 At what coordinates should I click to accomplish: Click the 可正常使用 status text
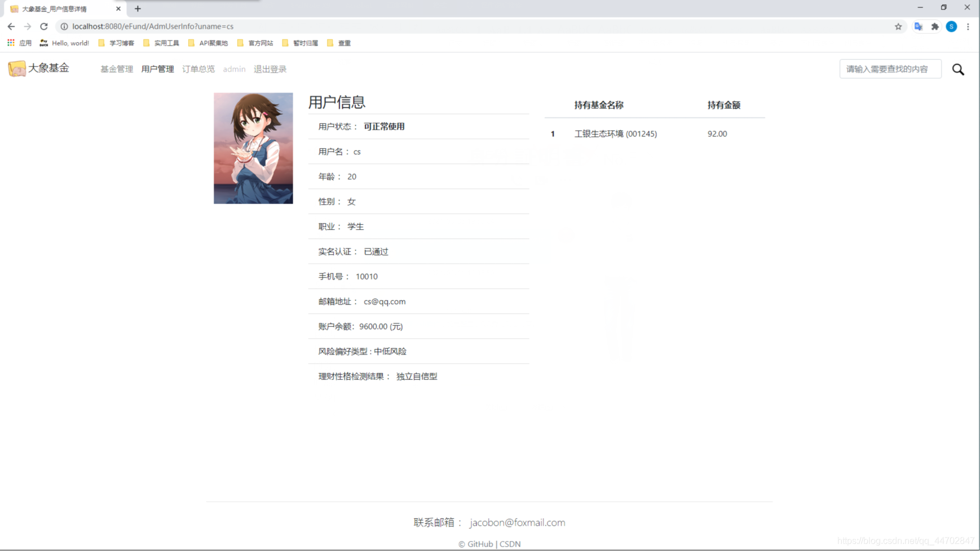(384, 126)
